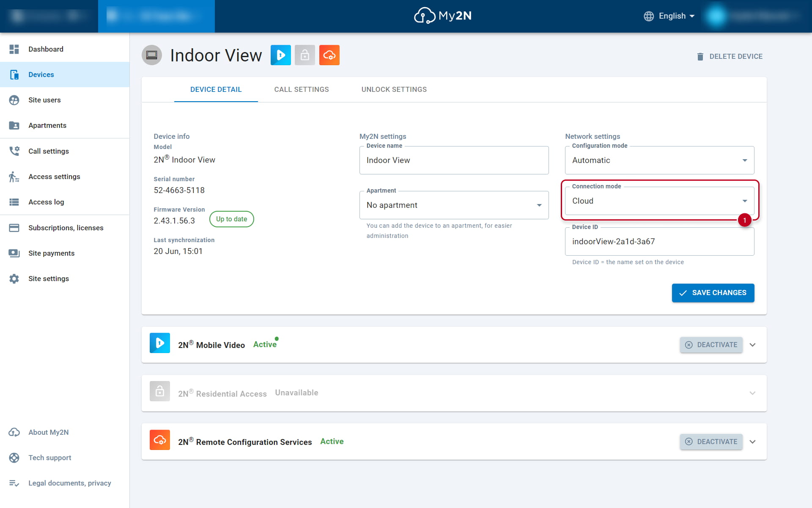Click the grey lock Residential Access icon beside title
Image resolution: width=812 pixels, height=508 pixels.
[x=305, y=55]
